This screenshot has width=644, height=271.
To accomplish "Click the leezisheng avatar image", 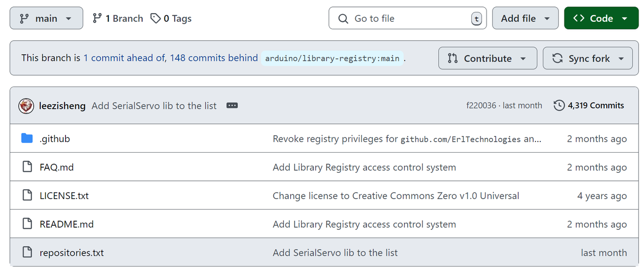I will 26,106.
